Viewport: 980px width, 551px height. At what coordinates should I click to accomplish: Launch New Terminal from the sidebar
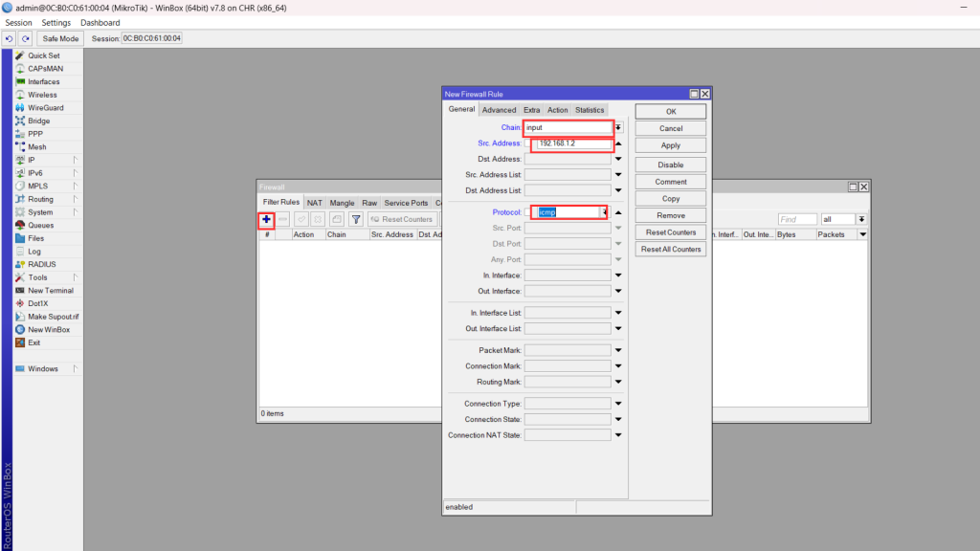[50, 291]
